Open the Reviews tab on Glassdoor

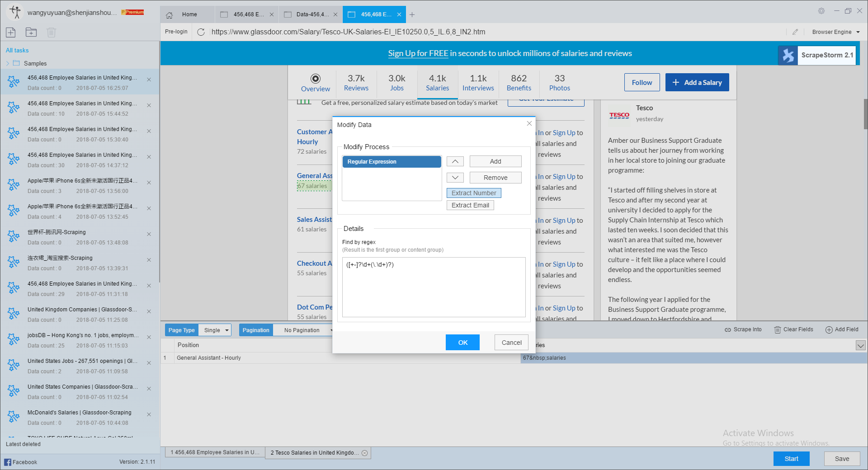pos(356,83)
